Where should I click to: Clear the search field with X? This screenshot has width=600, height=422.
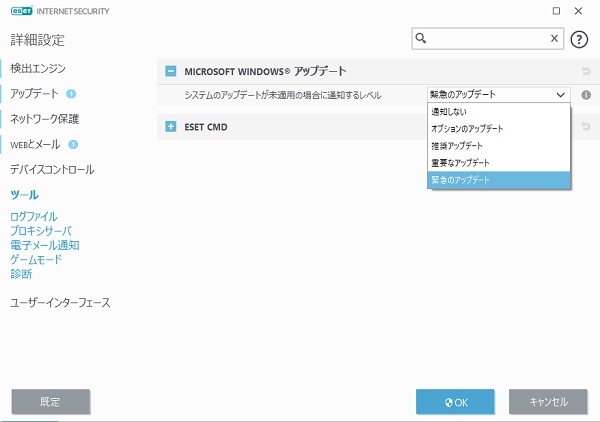pyautogui.click(x=554, y=38)
